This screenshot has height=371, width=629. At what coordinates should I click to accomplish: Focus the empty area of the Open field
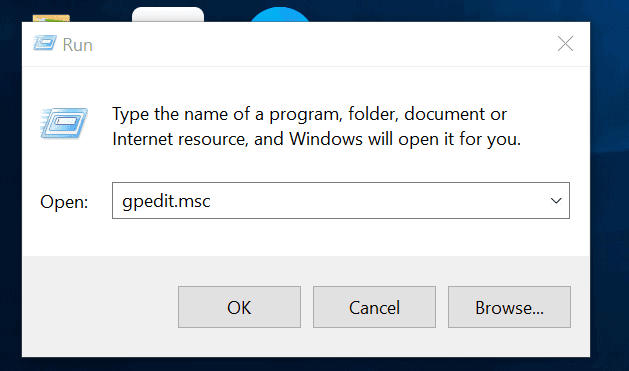pyautogui.click(x=377, y=201)
